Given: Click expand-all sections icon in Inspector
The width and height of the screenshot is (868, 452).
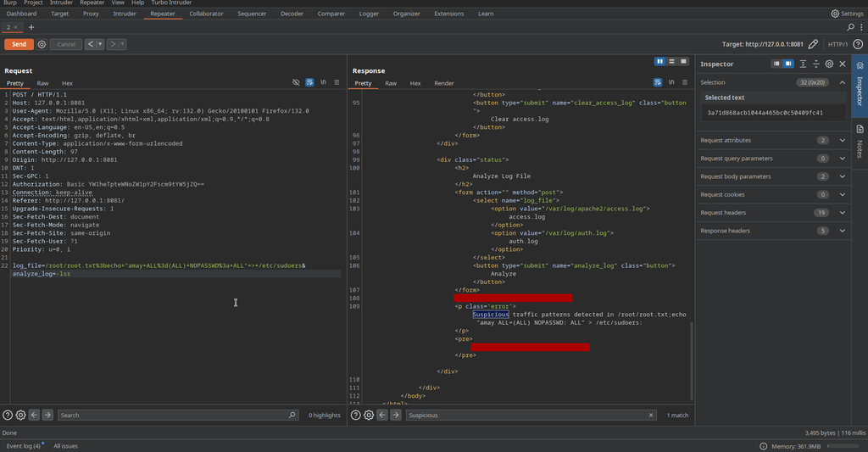Looking at the screenshot, I should click(803, 64).
